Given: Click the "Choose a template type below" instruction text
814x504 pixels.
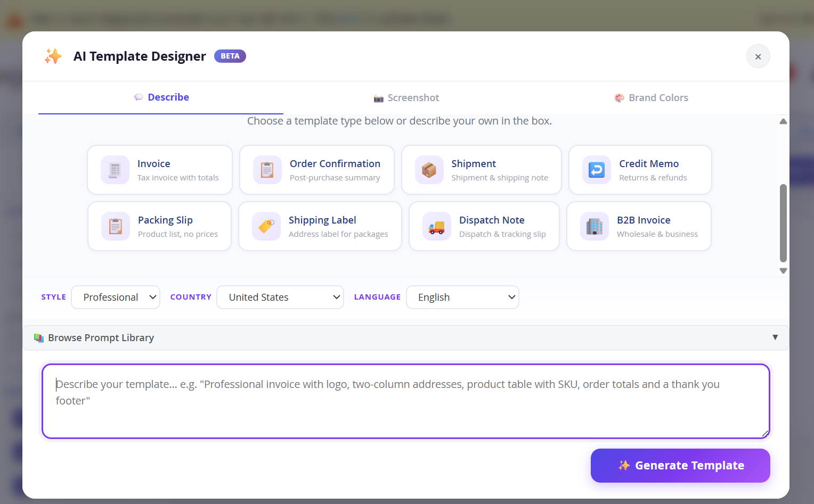Looking at the screenshot, I should click(400, 121).
